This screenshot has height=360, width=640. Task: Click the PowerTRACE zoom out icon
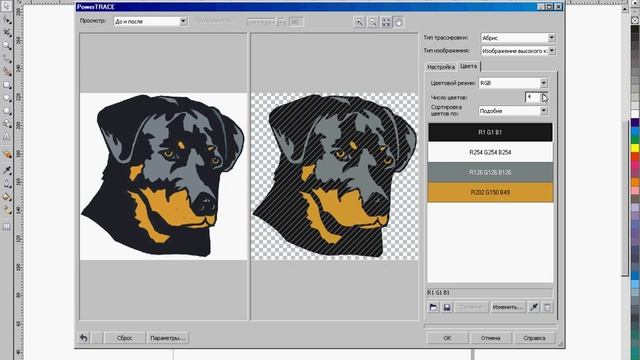373,22
